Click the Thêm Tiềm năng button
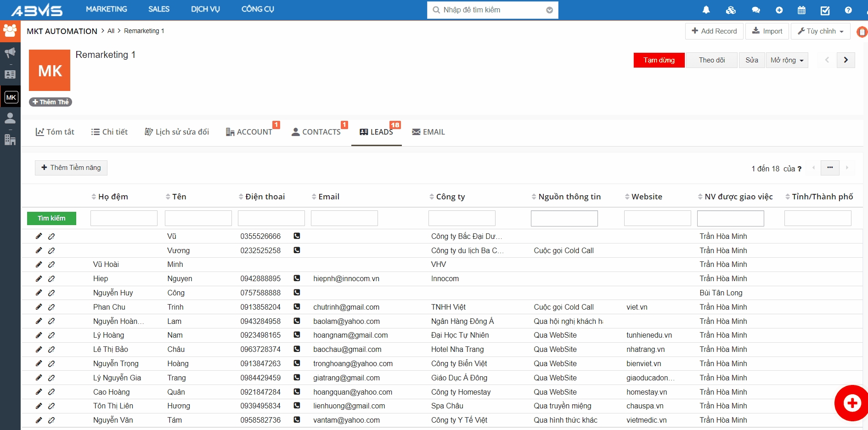Viewport: 868px width, 430px height. pos(71,168)
